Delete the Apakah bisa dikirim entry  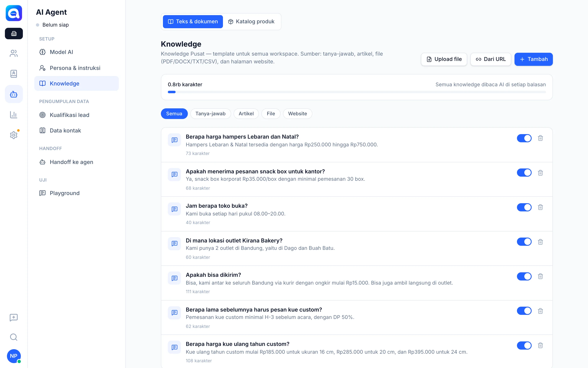(540, 276)
